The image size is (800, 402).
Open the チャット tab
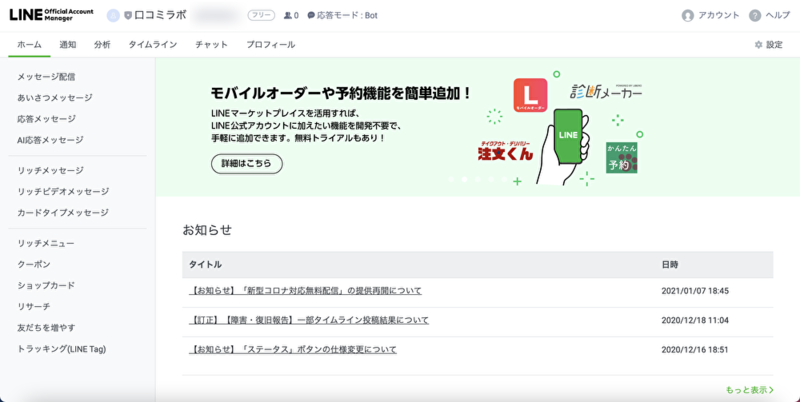[x=211, y=45]
